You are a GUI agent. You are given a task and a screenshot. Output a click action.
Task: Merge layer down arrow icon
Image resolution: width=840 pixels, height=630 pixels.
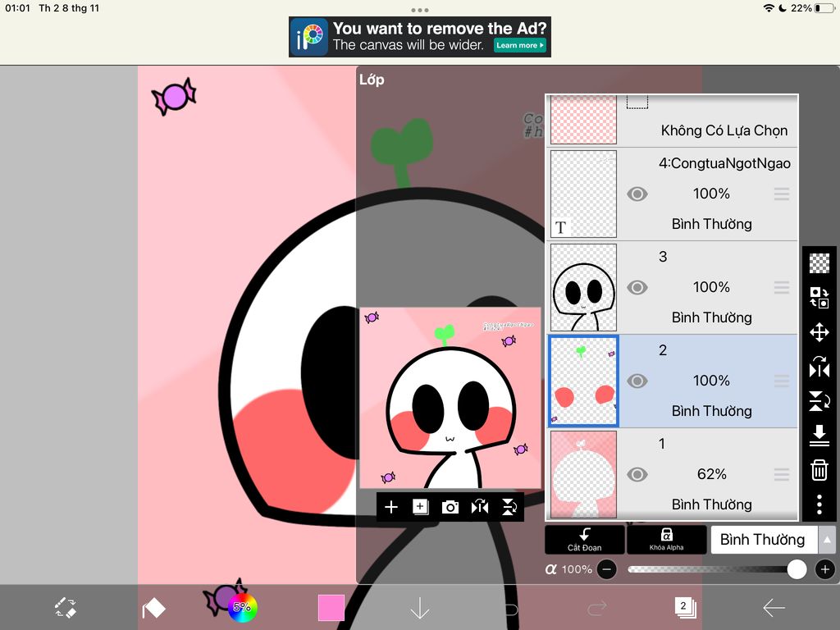tap(819, 435)
